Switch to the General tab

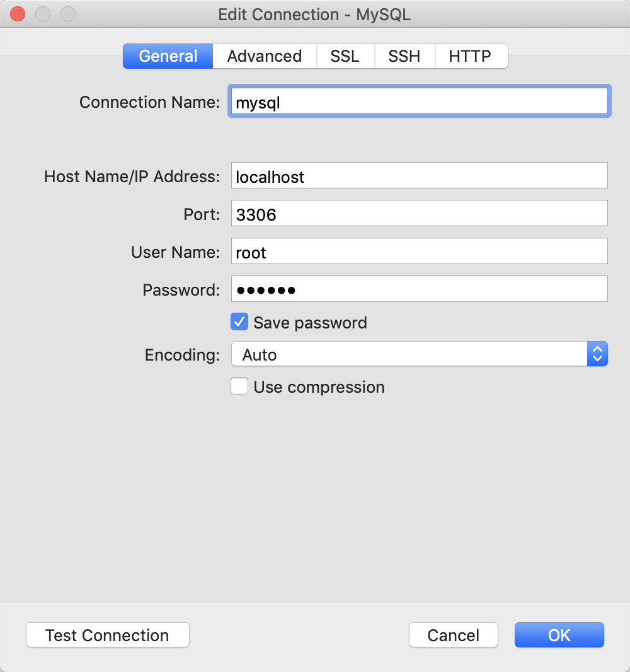tap(168, 56)
